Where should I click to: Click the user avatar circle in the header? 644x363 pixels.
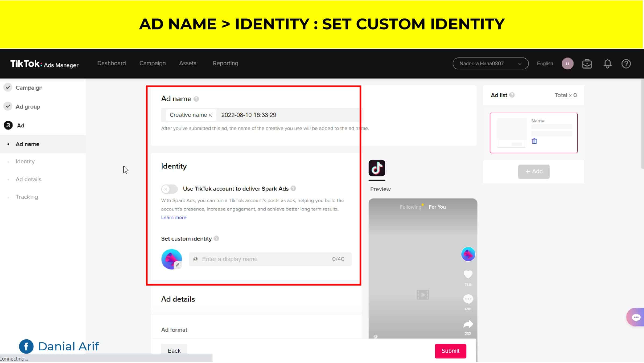coord(567,64)
